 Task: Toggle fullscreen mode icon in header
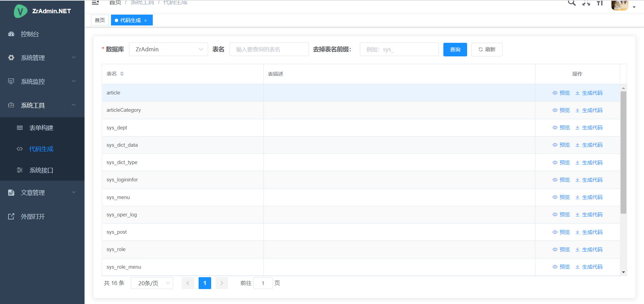586,3
